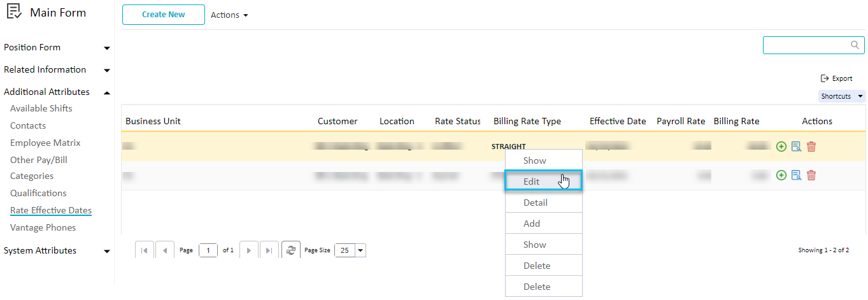The width and height of the screenshot is (868, 300).
Task: Select Detail in the context menu
Action: click(544, 202)
